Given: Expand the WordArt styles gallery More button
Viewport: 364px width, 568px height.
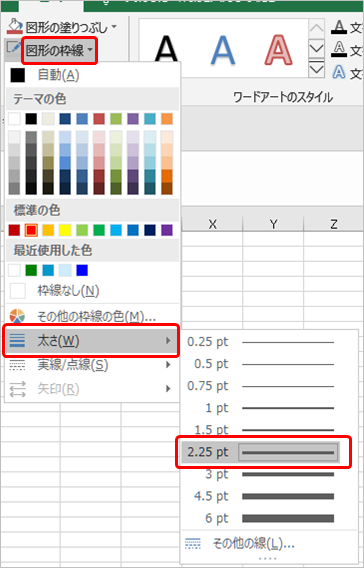Looking at the screenshot, I should tap(316, 69).
